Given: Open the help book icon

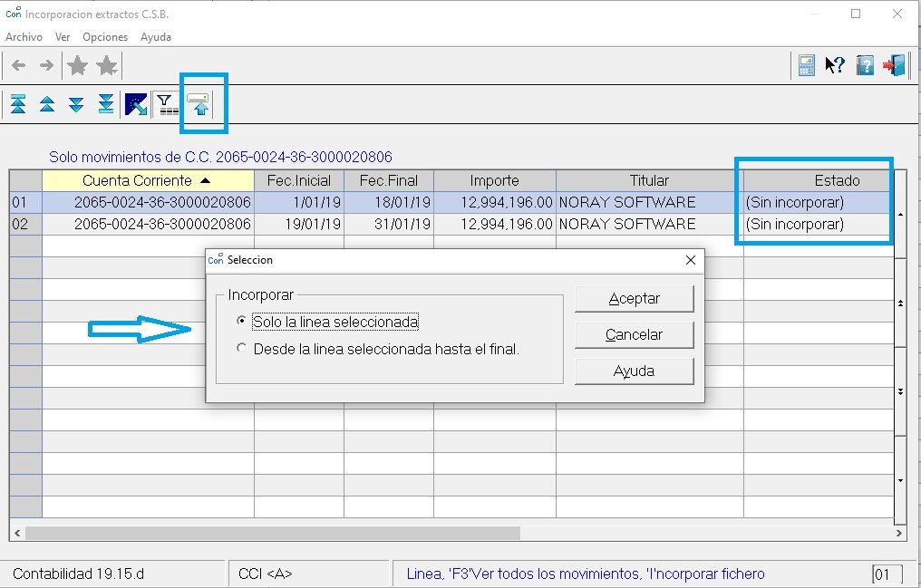Looking at the screenshot, I should (x=865, y=65).
